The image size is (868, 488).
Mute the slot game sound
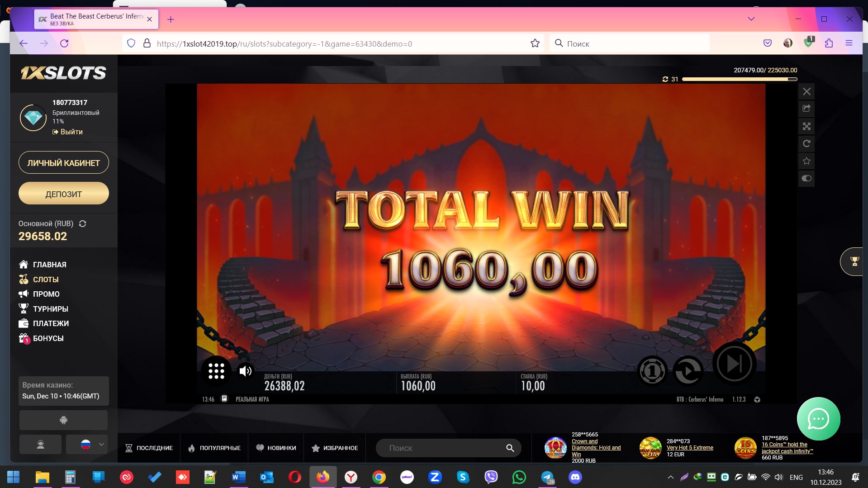pyautogui.click(x=246, y=371)
